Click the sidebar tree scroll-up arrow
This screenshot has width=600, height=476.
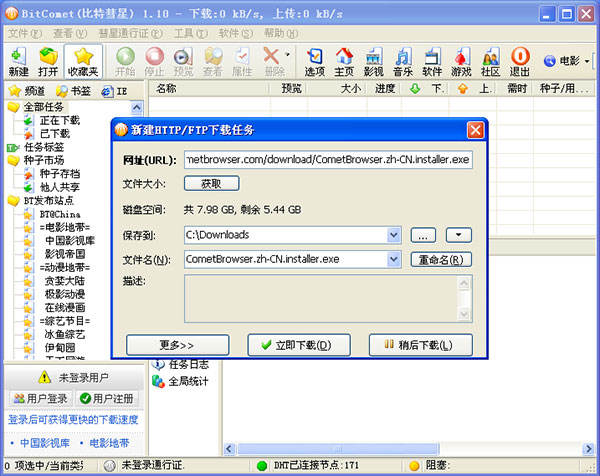point(137,108)
